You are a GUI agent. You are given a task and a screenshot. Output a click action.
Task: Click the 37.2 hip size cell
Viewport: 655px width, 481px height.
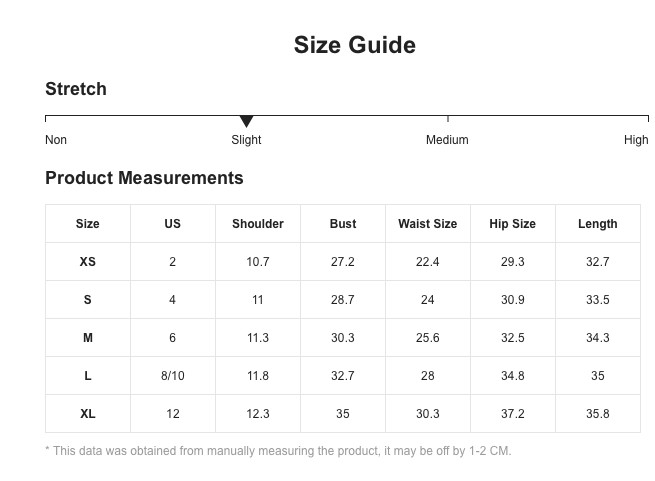click(513, 414)
